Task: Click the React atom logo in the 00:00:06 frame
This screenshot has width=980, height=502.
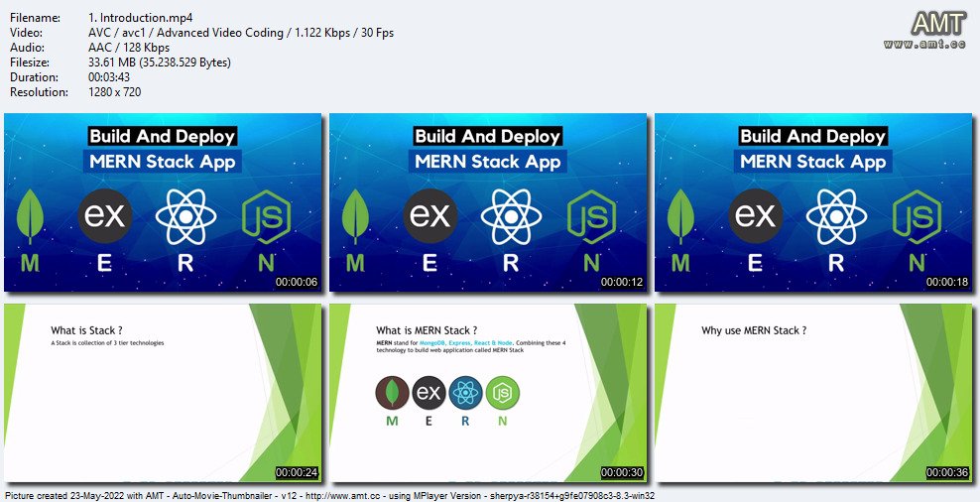Action: coord(185,216)
